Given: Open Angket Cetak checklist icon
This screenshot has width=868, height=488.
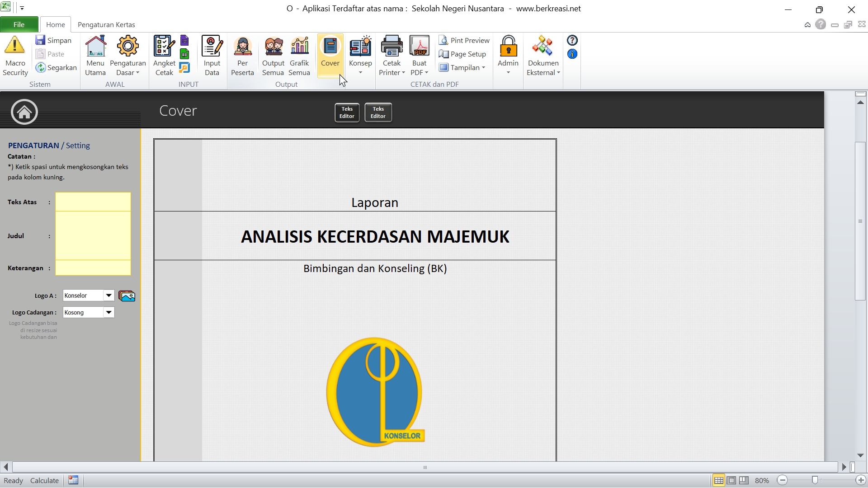Looking at the screenshot, I should coord(164,46).
